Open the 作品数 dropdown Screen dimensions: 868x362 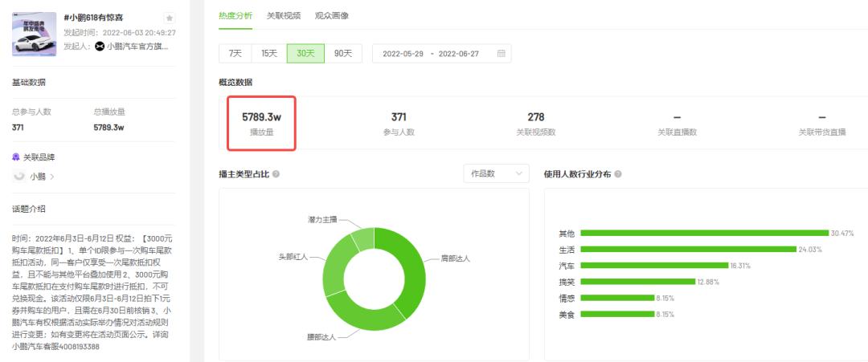point(496,173)
